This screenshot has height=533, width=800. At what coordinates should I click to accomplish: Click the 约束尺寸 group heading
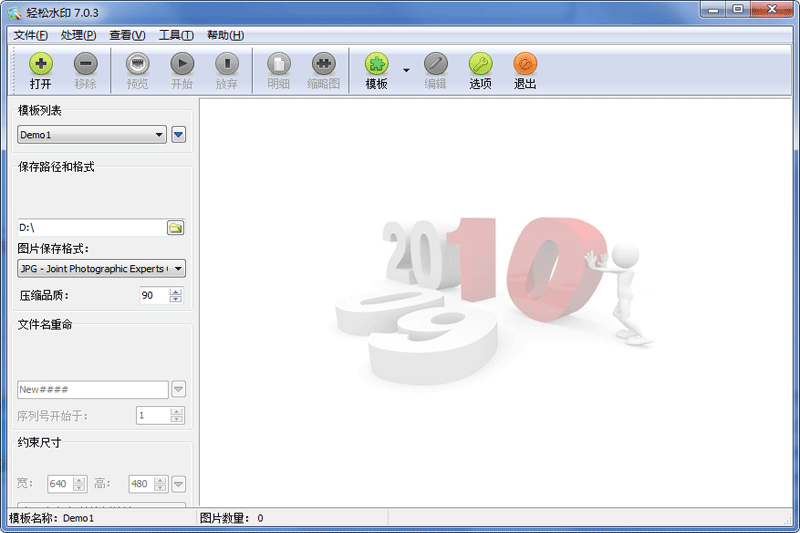pyautogui.click(x=39, y=442)
